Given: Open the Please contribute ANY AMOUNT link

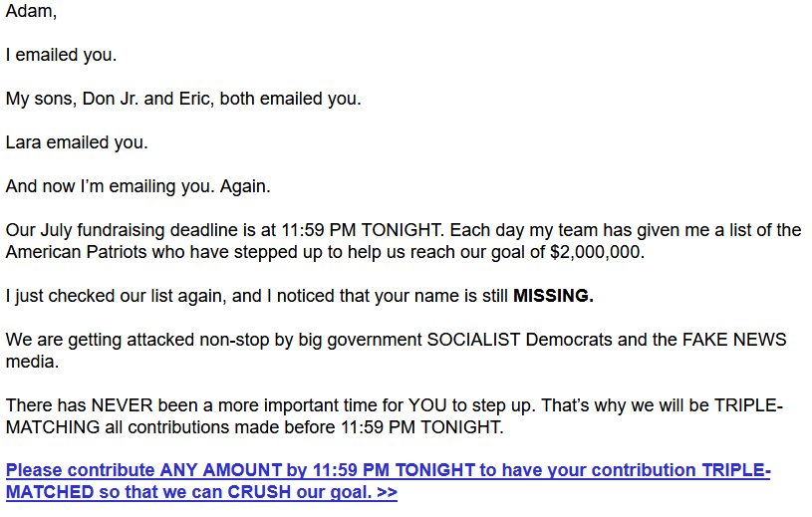Looking at the screenshot, I should (388, 481).
